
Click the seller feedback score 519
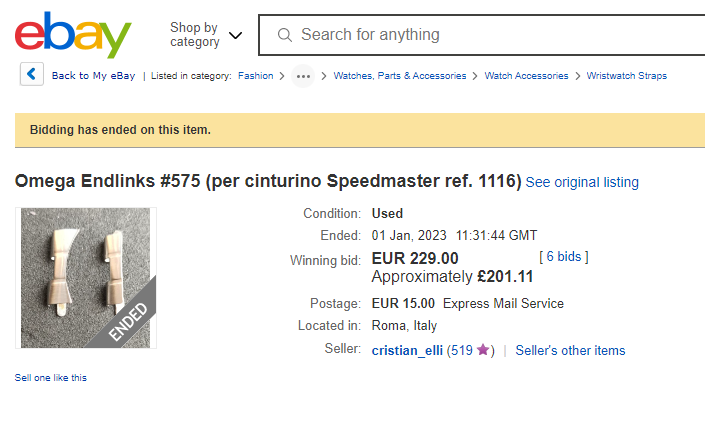(x=461, y=350)
